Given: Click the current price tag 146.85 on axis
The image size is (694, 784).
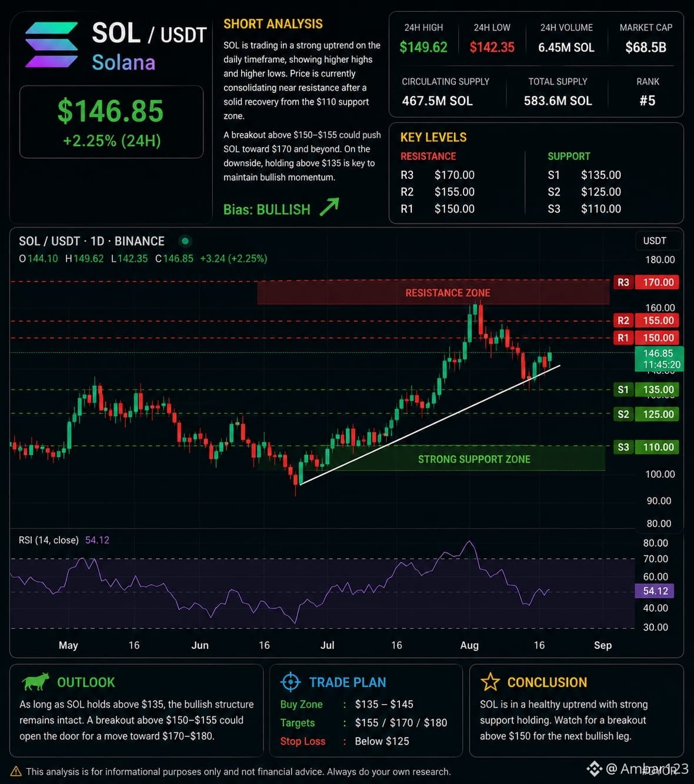Looking at the screenshot, I should (x=658, y=359).
